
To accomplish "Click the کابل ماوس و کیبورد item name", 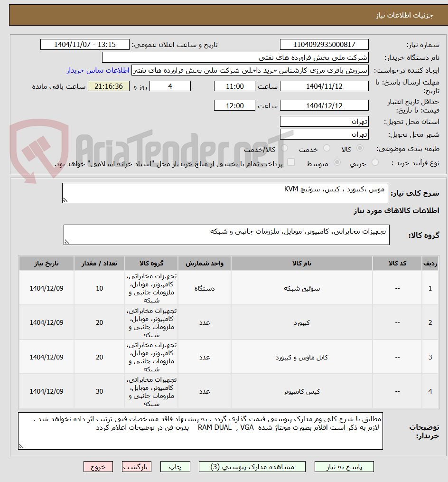I will tap(302, 357).
